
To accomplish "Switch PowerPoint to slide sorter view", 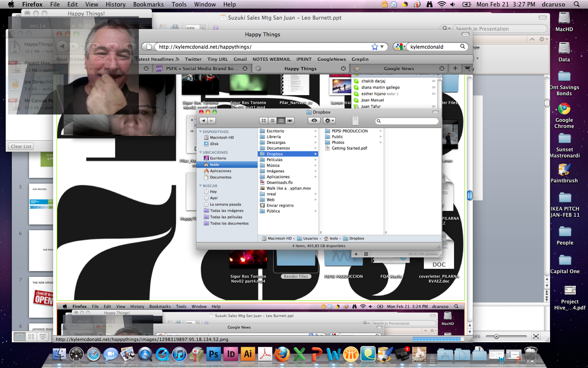I will pos(31,337).
